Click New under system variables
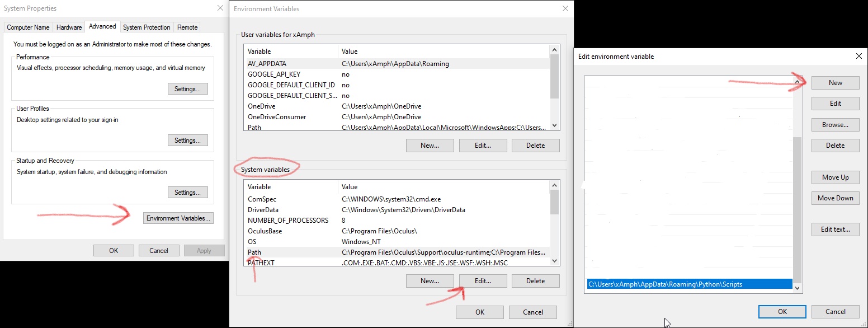This screenshot has height=328, width=868. pos(430,281)
